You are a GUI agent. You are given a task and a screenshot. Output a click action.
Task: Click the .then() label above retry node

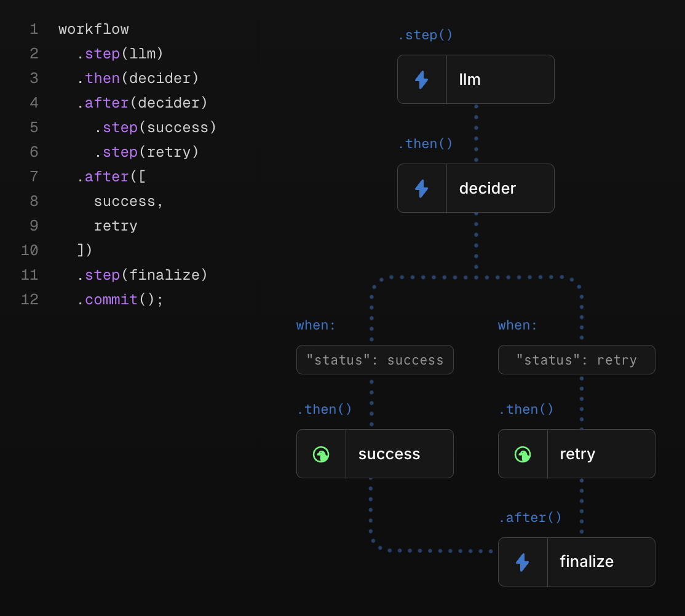(526, 409)
